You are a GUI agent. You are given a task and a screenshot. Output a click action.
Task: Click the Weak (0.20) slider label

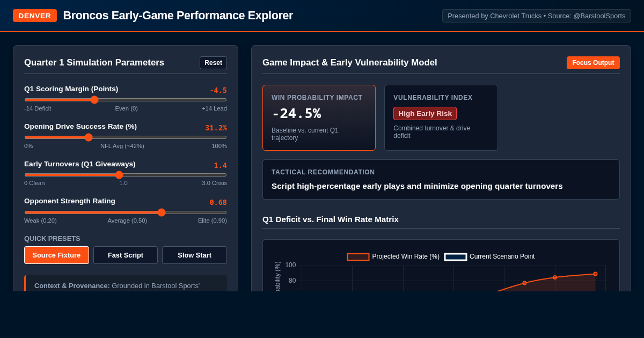point(40,221)
